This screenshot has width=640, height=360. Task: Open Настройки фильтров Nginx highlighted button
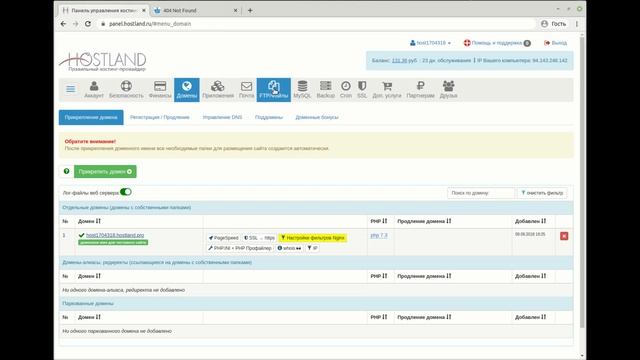pyautogui.click(x=313, y=238)
